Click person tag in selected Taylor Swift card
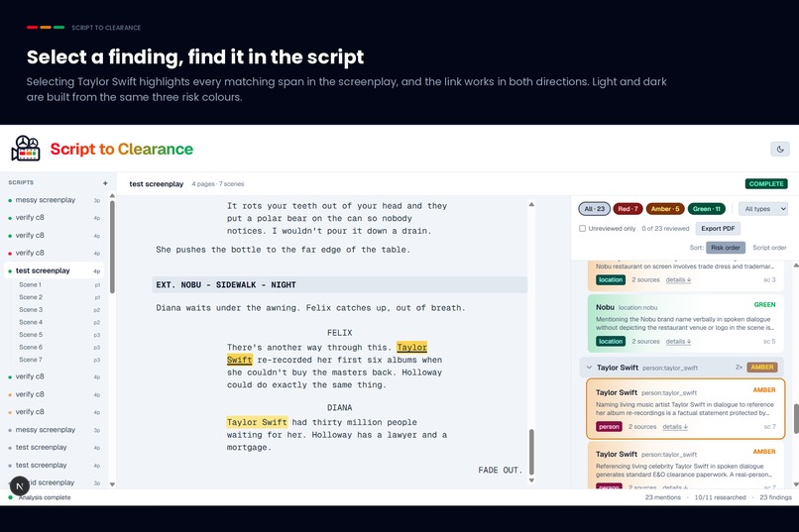 point(609,427)
